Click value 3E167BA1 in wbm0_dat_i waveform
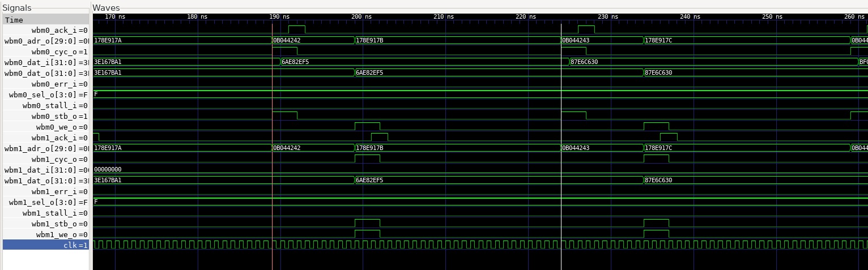This screenshot has height=270, width=868. tap(108, 62)
